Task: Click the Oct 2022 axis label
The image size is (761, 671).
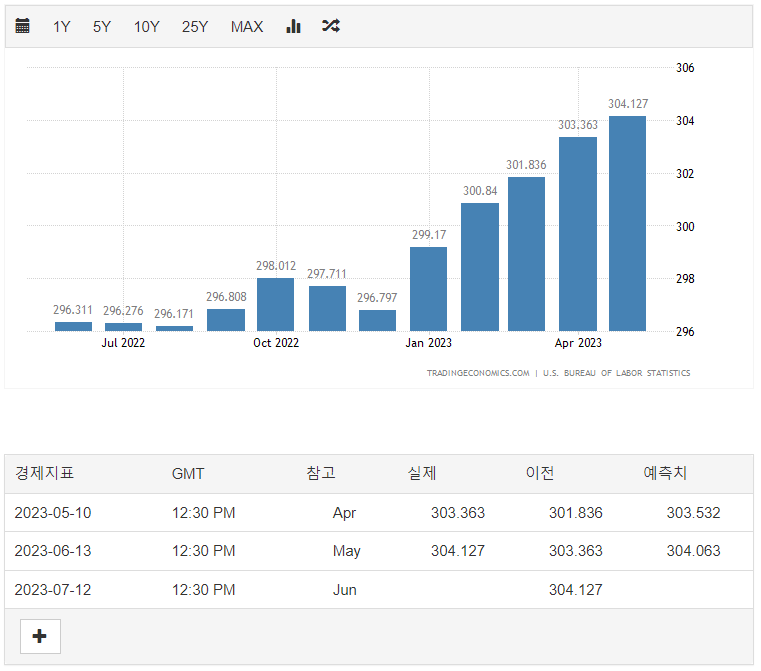Action: [276, 343]
